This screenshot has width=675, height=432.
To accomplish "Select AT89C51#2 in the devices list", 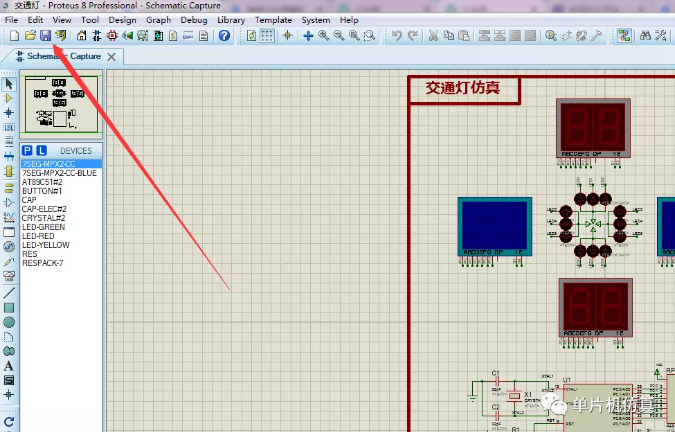I will pyautogui.click(x=42, y=182).
